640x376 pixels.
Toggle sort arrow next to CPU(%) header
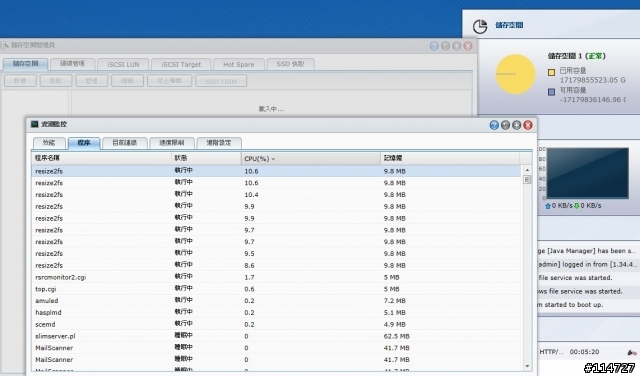(273, 159)
